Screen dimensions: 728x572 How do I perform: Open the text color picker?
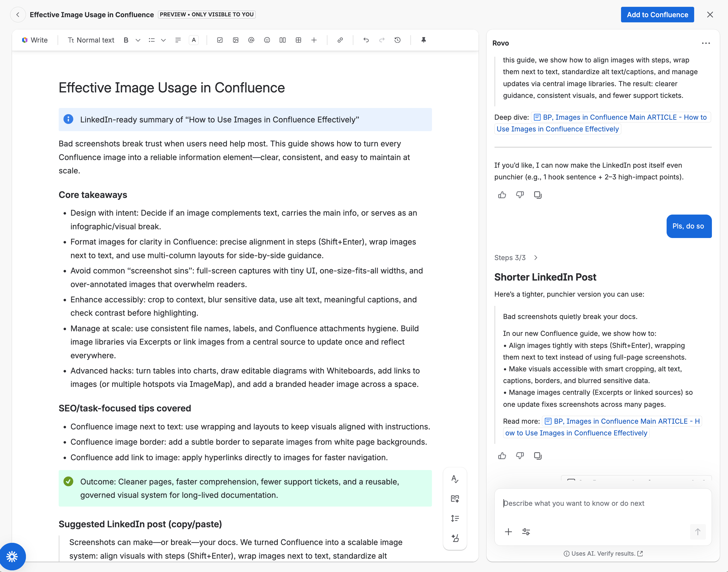(194, 40)
